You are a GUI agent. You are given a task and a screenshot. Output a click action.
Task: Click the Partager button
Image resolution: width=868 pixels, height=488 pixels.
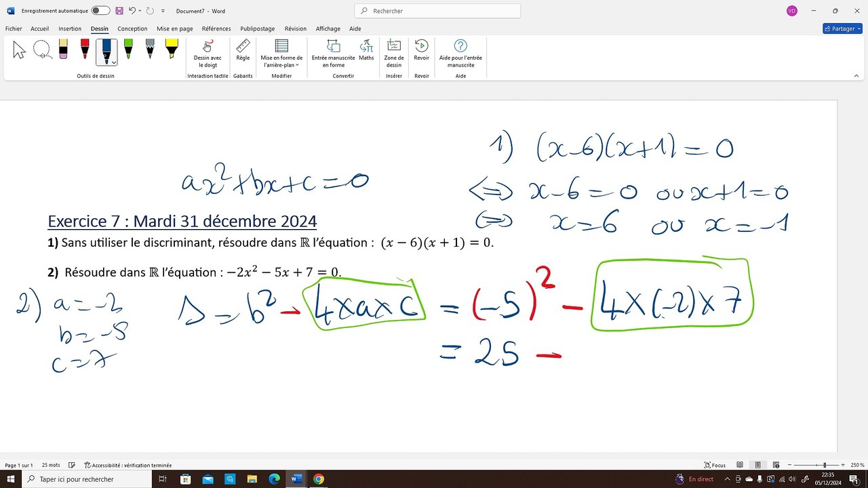842,28
